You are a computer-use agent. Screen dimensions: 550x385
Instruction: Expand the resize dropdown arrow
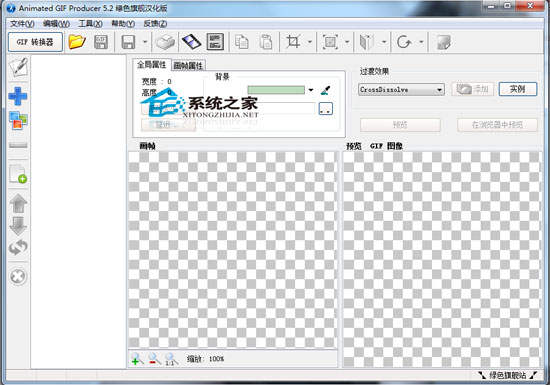[x=347, y=42]
